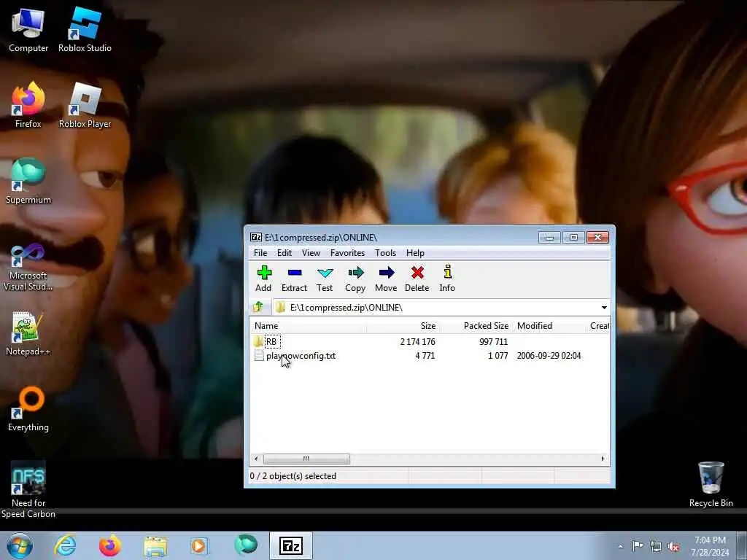
Task: Sort by the Name column header
Action: pos(309,326)
